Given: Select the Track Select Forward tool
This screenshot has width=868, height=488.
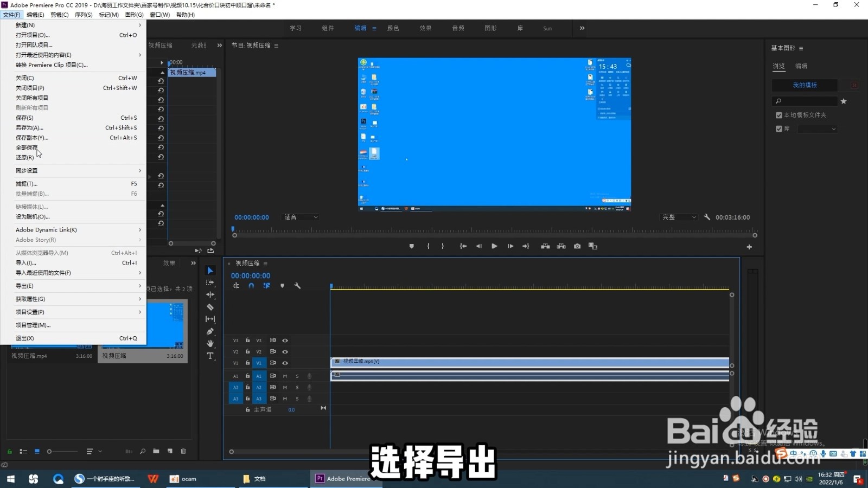Looking at the screenshot, I should pos(210,282).
